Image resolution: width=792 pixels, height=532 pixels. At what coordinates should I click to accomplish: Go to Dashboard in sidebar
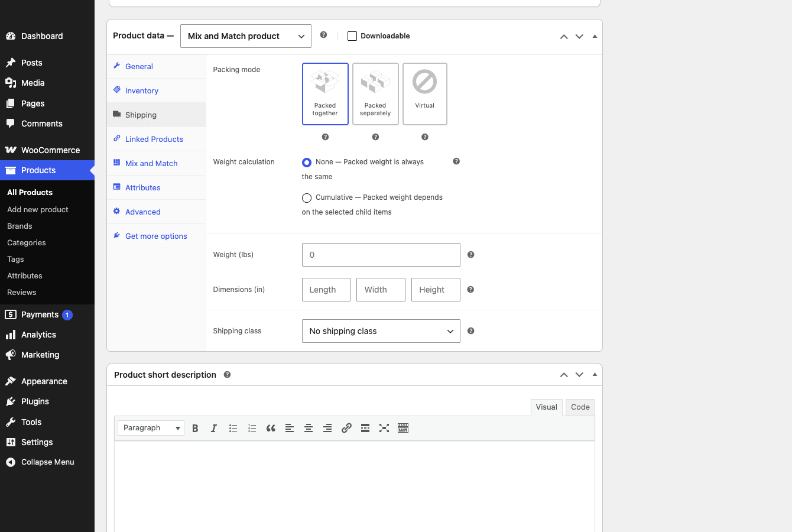point(47,36)
